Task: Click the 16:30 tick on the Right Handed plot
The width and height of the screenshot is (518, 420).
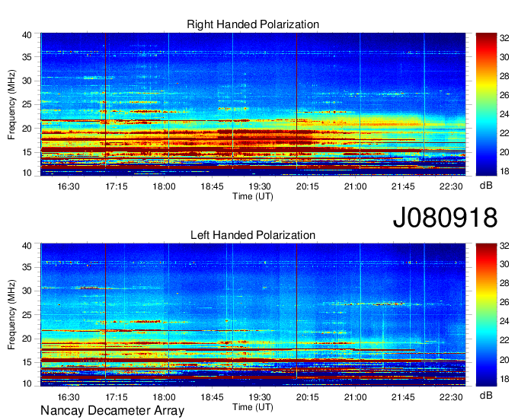Action: [69, 186]
